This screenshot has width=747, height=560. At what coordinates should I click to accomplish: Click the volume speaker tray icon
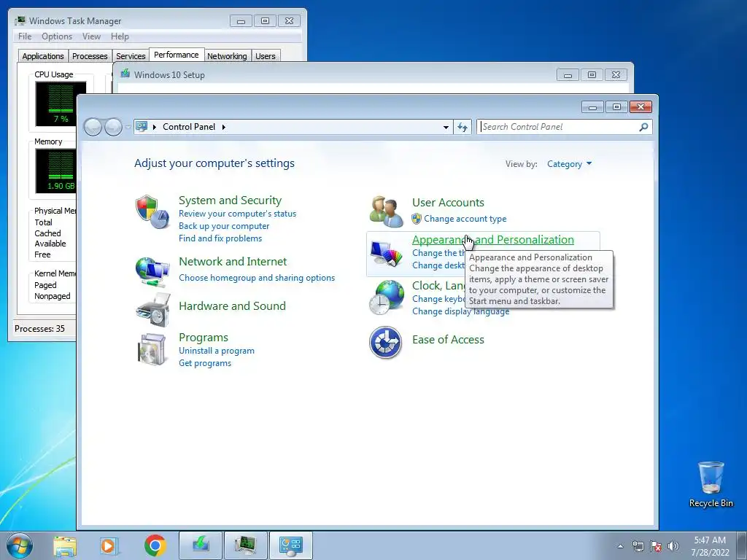coord(673,546)
